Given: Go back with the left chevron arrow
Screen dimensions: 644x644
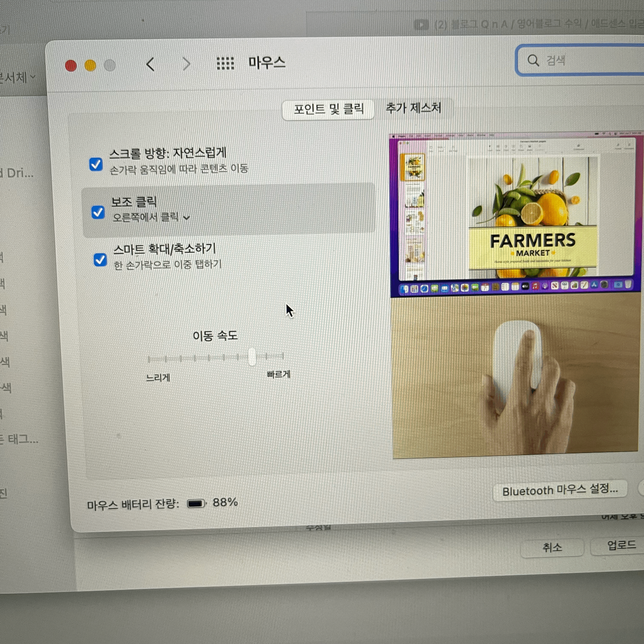Looking at the screenshot, I should [x=151, y=64].
